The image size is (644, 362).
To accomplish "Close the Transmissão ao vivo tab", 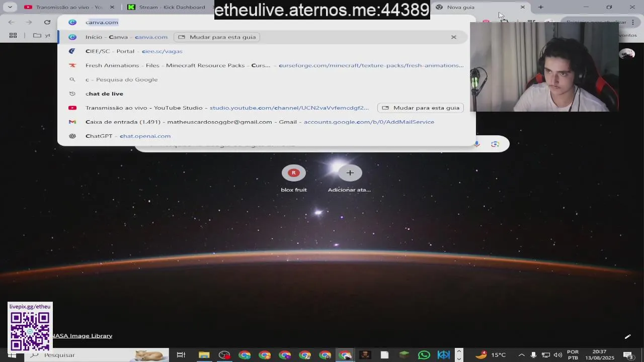I will click(x=112, y=7).
